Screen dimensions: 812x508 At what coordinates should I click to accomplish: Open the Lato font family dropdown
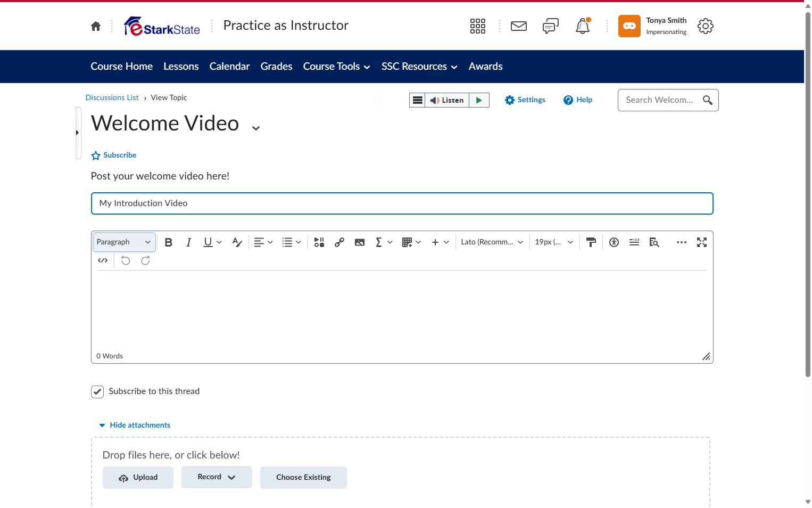pos(492,242)
